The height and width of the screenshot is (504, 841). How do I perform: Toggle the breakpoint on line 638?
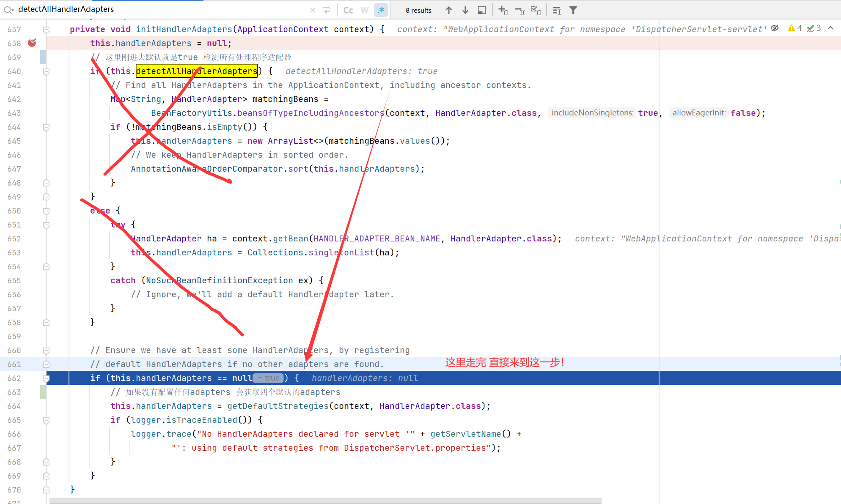click(x=32, y=43)
